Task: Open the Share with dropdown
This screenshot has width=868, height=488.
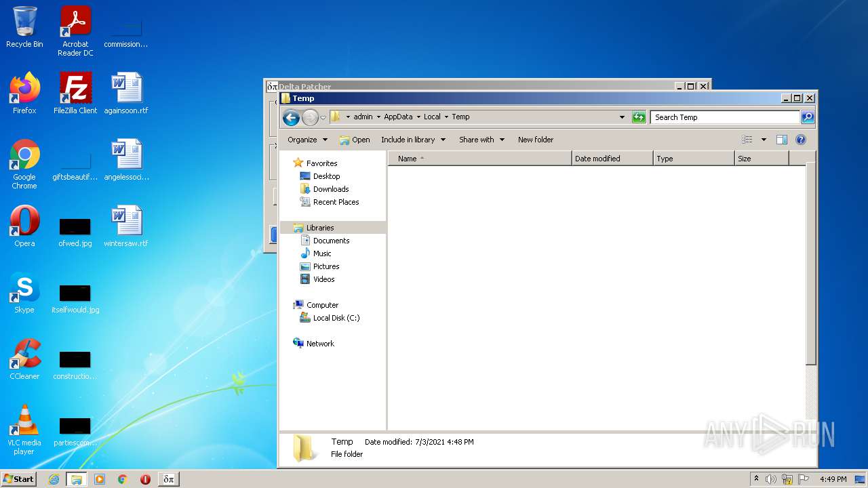Action: [481, 140]
